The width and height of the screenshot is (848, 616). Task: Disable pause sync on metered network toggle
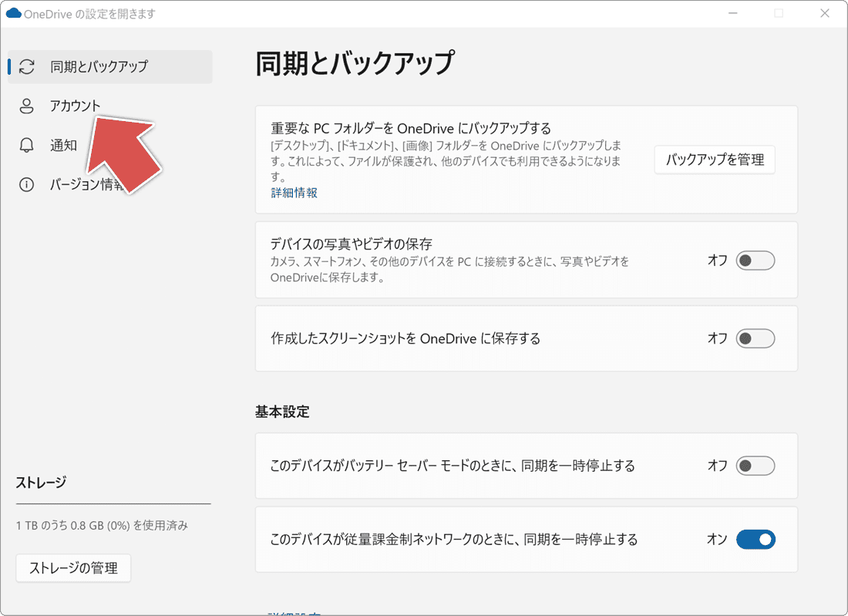tap(755, 540)
